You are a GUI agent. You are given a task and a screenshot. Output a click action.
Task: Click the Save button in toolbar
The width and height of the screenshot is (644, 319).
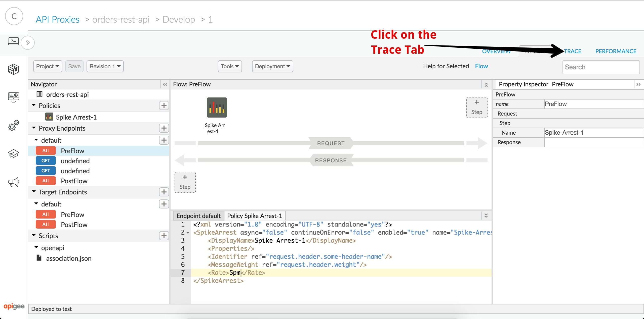click(74, 66)
